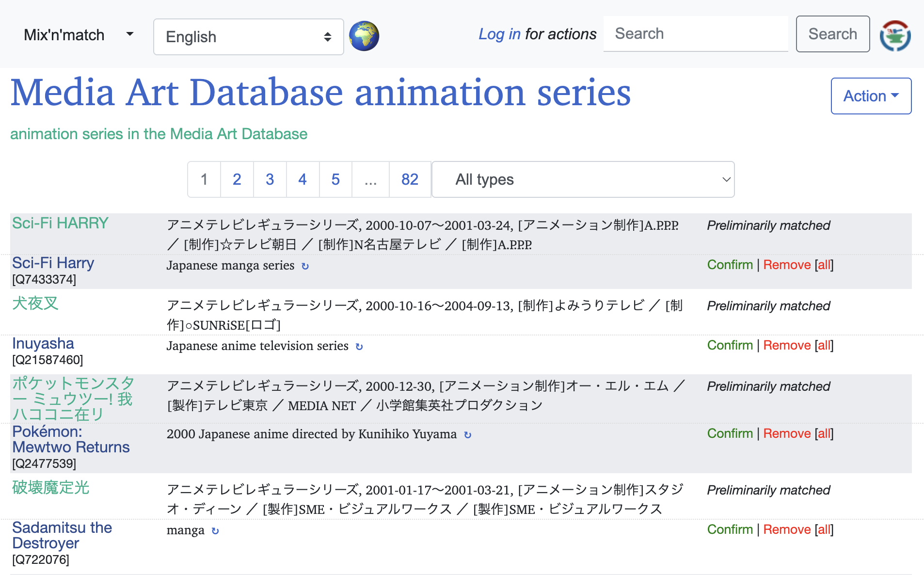924x575 pixels.
Task: Click the 'all' link for Pokémon: Mewtwo Returns
Action: tap(824, 433)
